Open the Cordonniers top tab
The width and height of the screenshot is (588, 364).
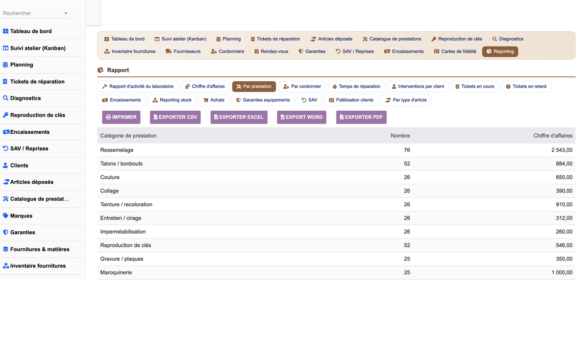click(227, 51)
